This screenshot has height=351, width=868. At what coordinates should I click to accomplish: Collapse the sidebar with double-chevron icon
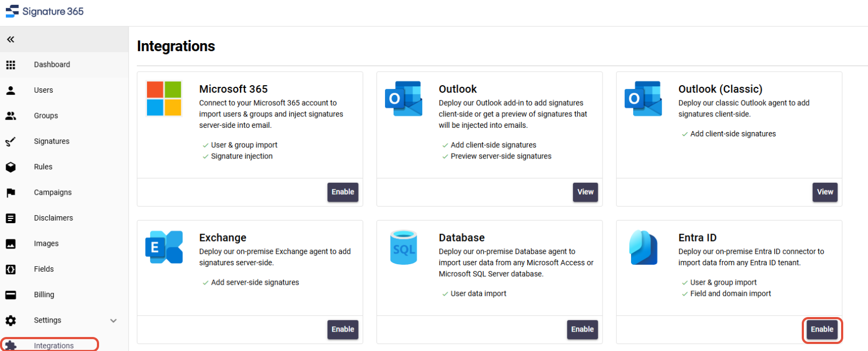click(x=11, y=39)
